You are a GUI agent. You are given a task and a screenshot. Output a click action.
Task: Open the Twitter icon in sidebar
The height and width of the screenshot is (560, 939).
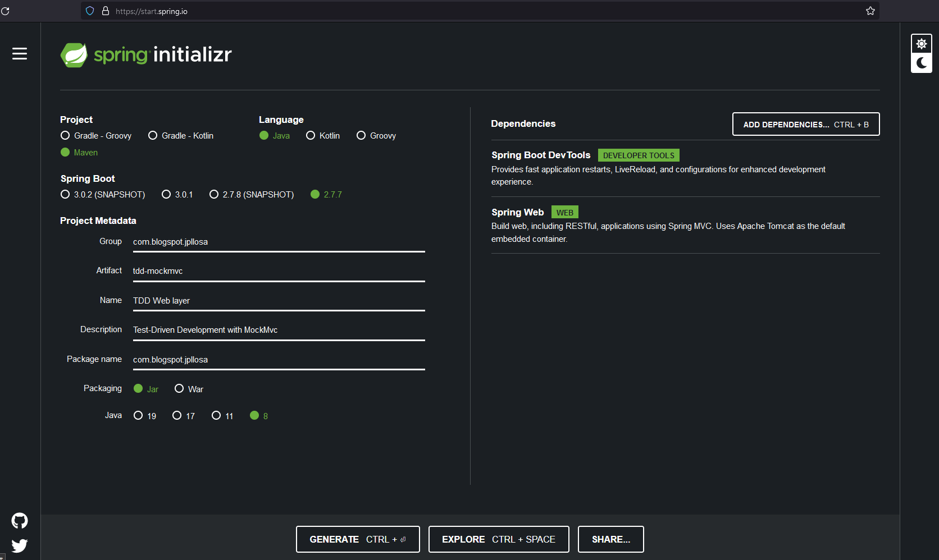[19, 545]
